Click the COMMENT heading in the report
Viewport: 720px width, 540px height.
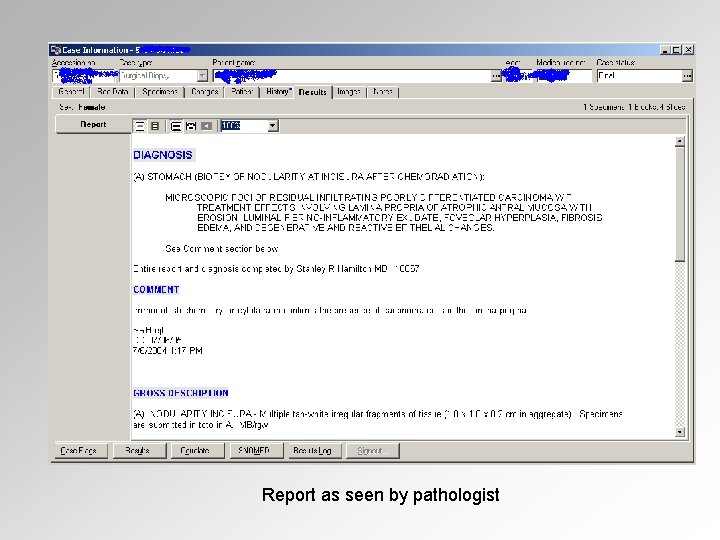[x=156, y=290]
